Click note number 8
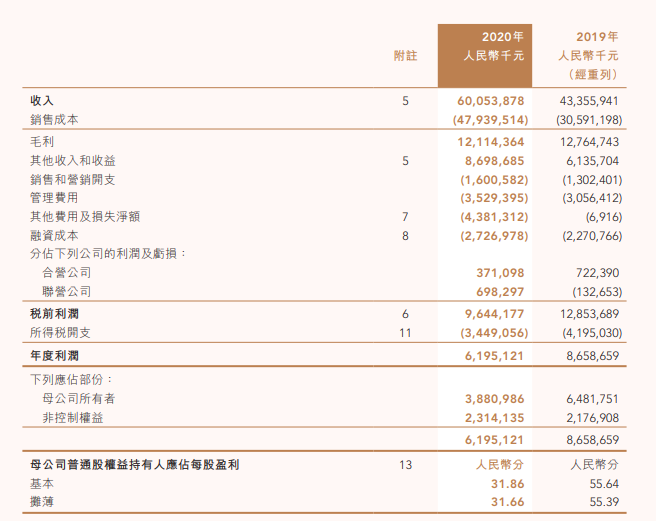Screen dimensions: 656x521 click(x=405, y=236)
